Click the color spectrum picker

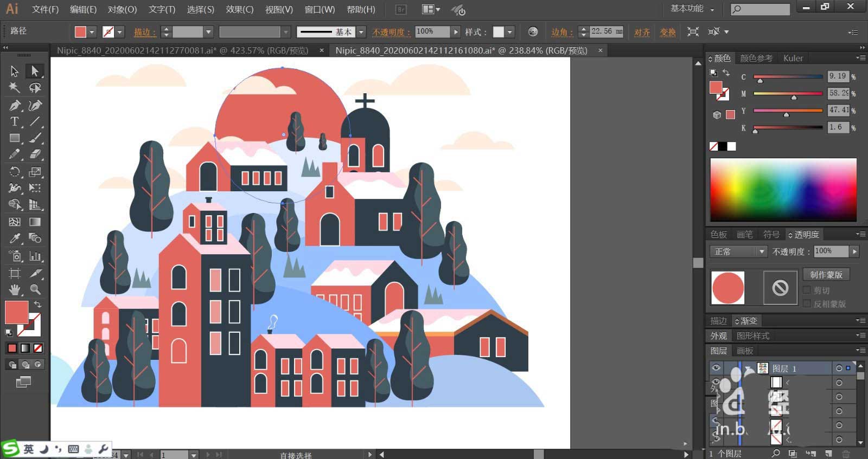(x=783, y=190)
